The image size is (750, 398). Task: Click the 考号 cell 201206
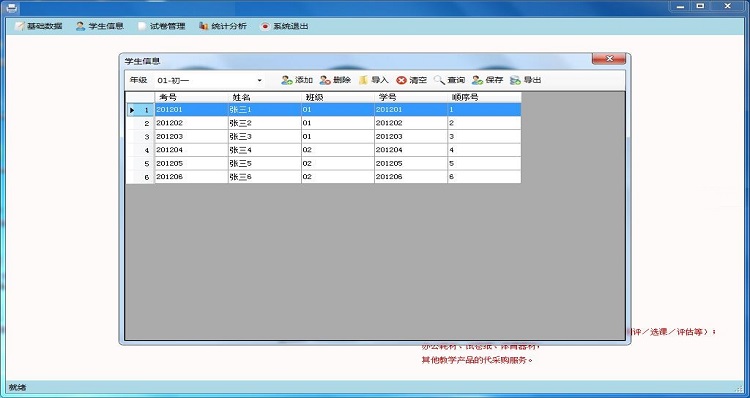pos(191,177)
